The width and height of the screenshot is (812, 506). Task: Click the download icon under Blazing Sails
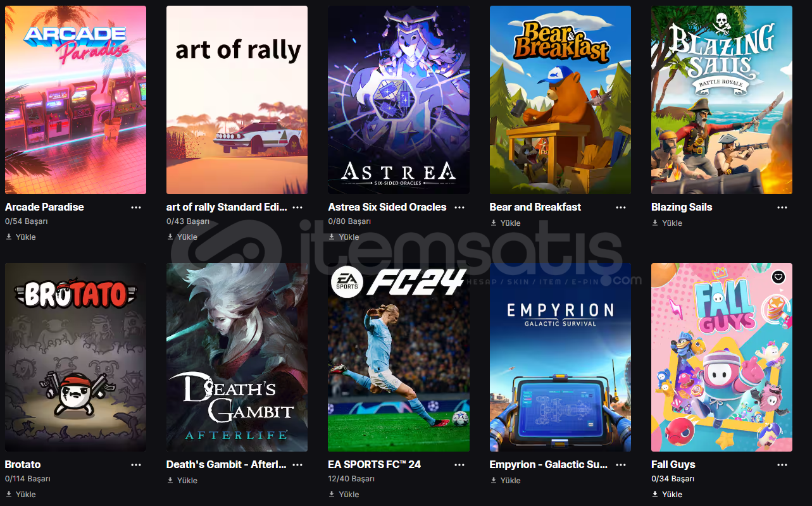(655, 223)
